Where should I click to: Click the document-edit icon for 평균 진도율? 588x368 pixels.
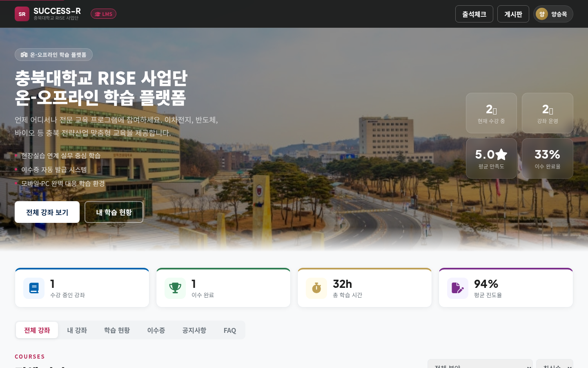coord(458,288)
